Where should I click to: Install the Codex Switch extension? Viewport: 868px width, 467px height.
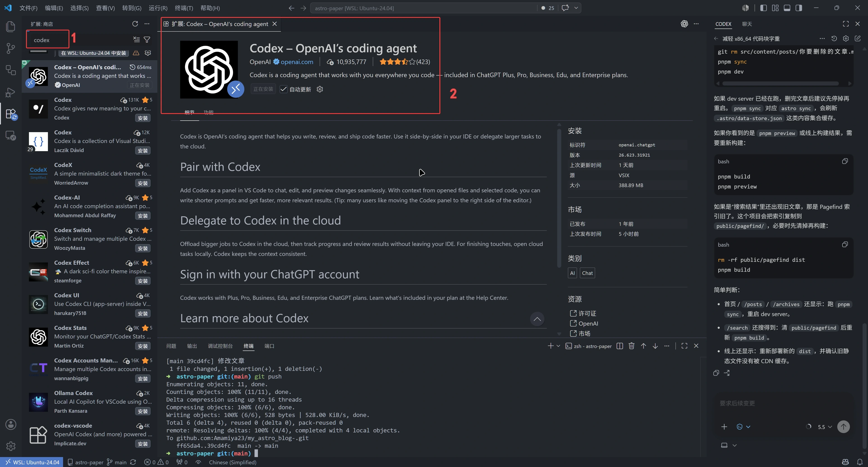(143, 248)
